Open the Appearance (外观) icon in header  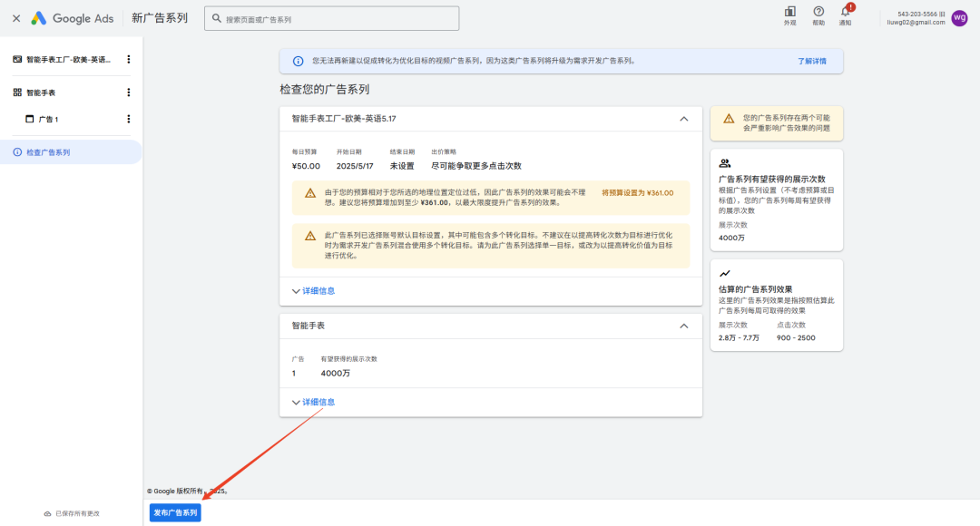coord(789,13)
